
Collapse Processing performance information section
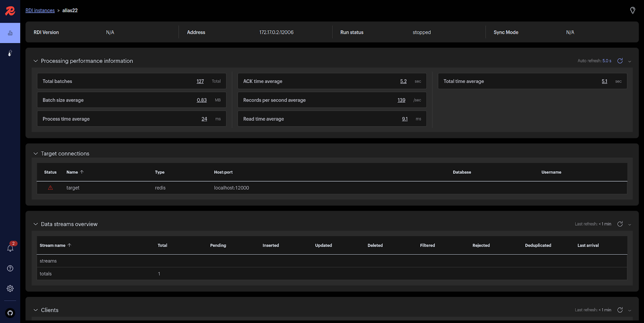[x=36, y=61]
